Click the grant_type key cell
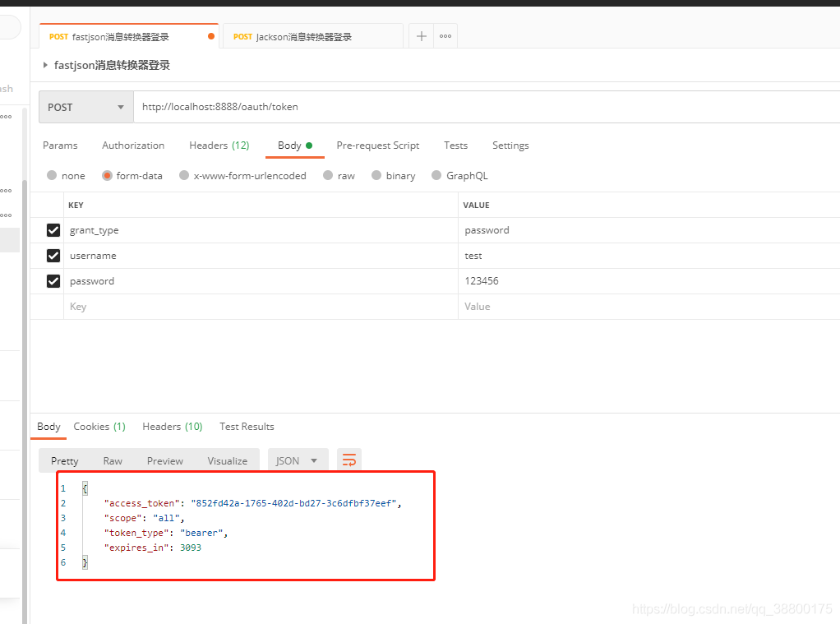The height and width of the screenshot is (624, 840). (261, 230)
